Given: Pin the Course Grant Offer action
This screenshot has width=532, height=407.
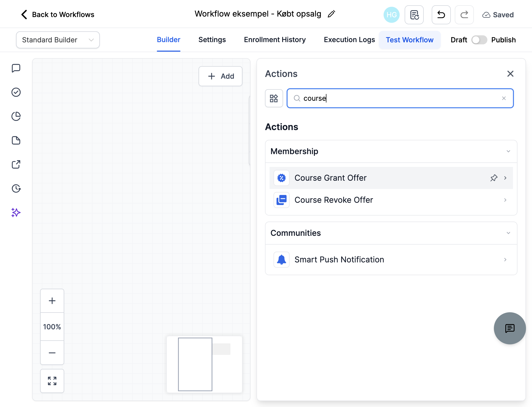Looking at the screenshot, I should 494,178.
